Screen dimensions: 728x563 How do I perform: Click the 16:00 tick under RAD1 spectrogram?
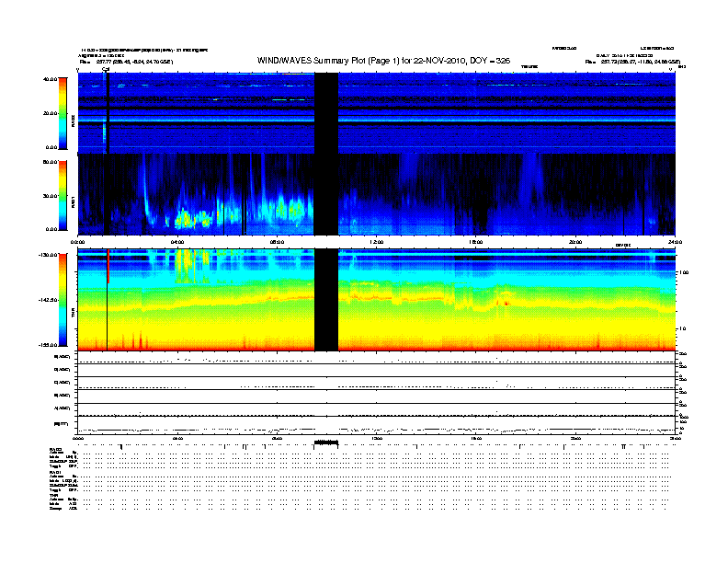[476, 242]
